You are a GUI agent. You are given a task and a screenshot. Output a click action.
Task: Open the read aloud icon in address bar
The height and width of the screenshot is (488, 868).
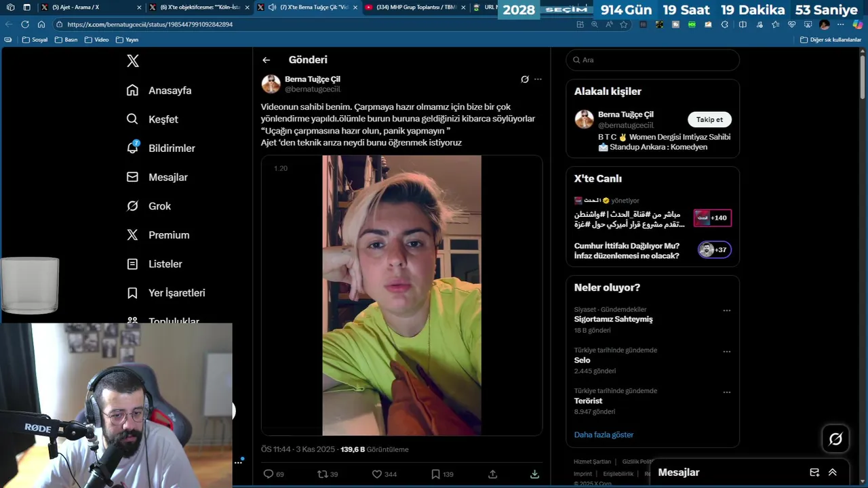[609, 24]
